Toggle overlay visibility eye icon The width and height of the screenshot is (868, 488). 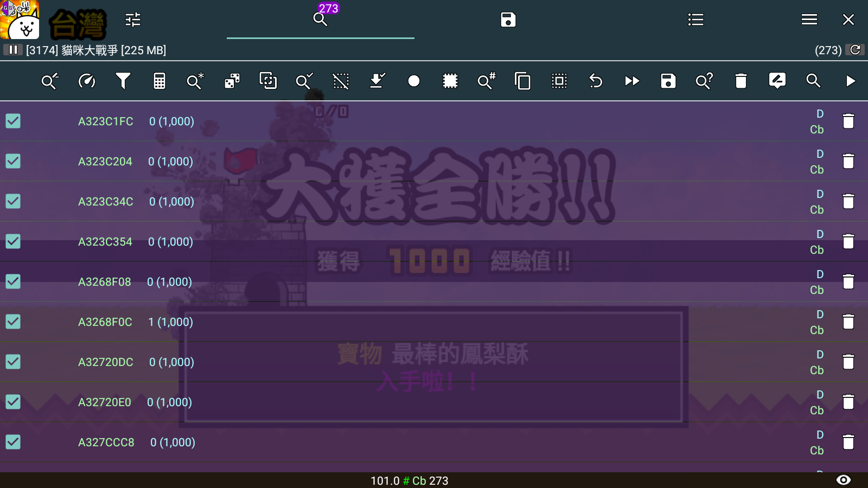844,480
